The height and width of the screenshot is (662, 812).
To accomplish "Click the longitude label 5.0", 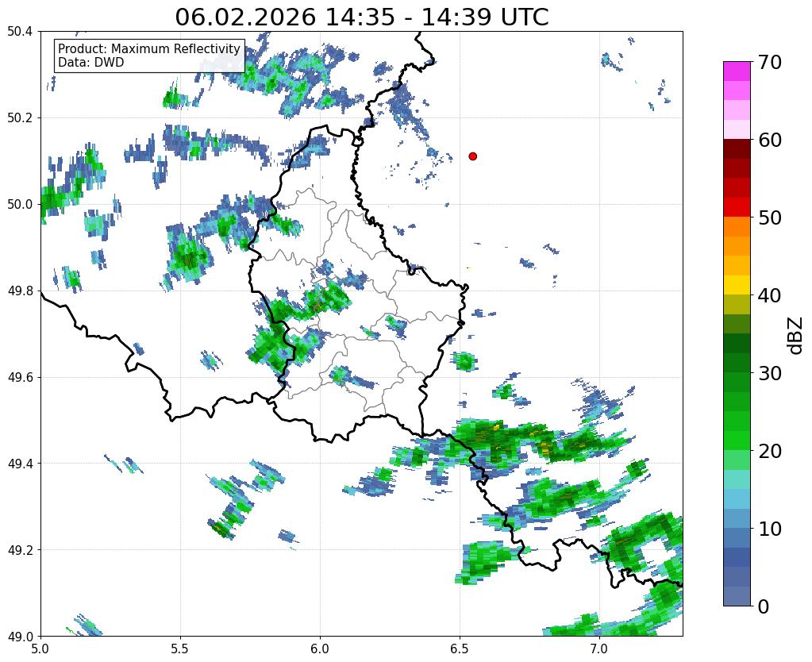I will click(x=40, y=648).
